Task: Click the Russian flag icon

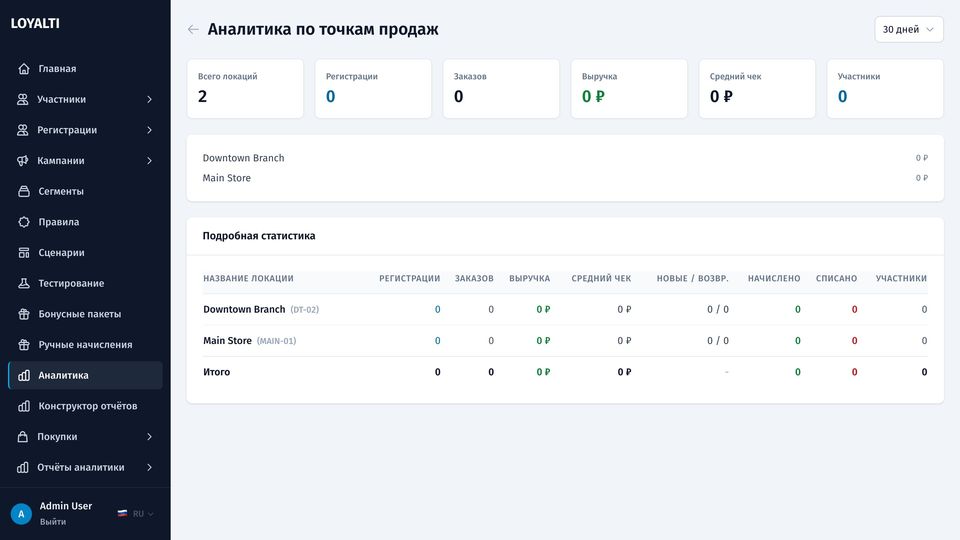Action: pyautogui.click(x=122, y=514)
